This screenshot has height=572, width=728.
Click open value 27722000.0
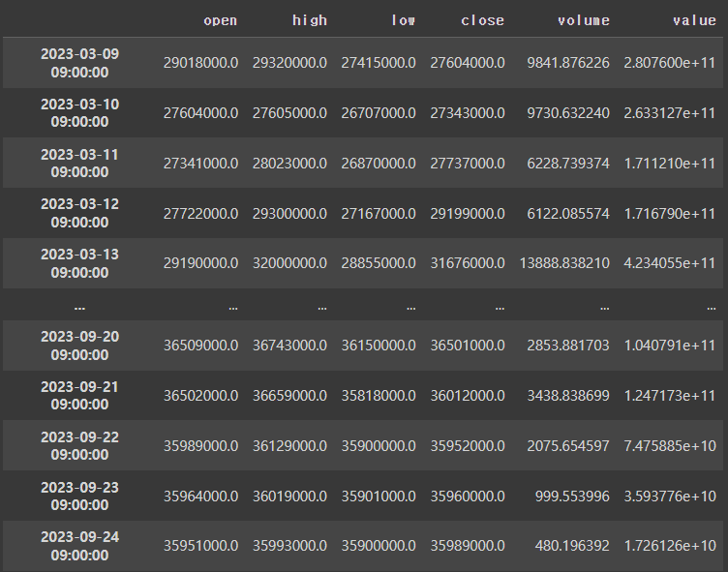point(200,214)
